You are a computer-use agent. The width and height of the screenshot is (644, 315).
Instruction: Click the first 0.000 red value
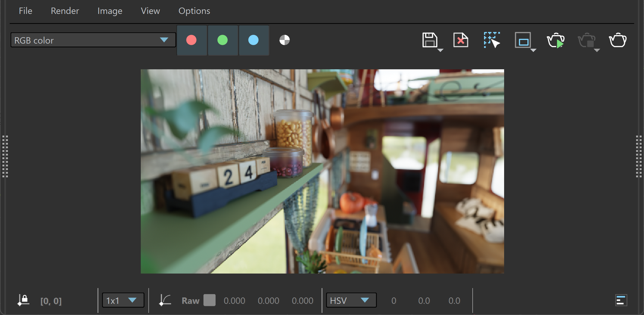[x=234, y=301]
